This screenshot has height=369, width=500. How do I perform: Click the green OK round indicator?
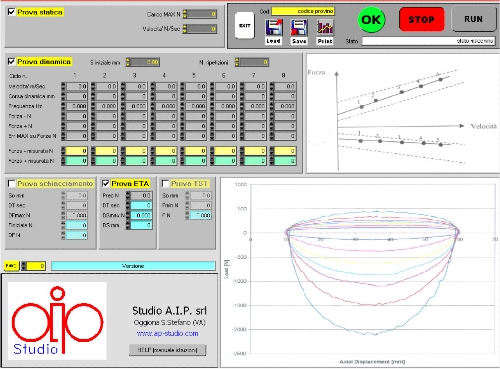click(x=371, y=20)
